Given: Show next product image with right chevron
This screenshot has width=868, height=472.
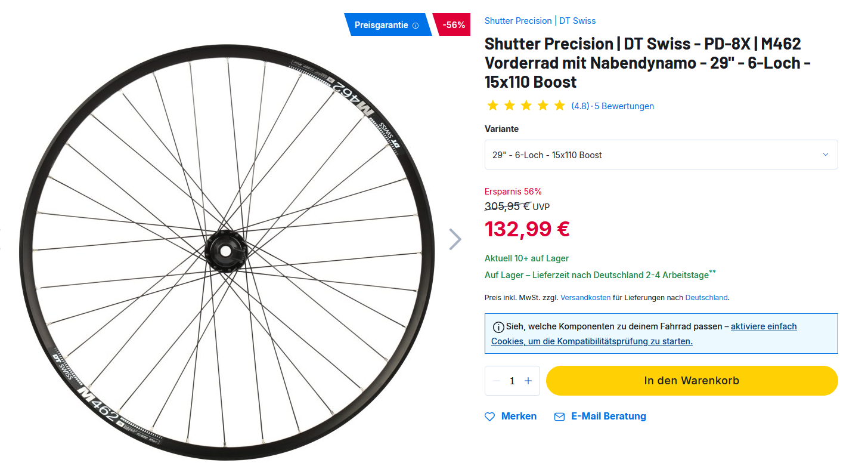Looking at the screenshot, I should click(x=455, y=239).
